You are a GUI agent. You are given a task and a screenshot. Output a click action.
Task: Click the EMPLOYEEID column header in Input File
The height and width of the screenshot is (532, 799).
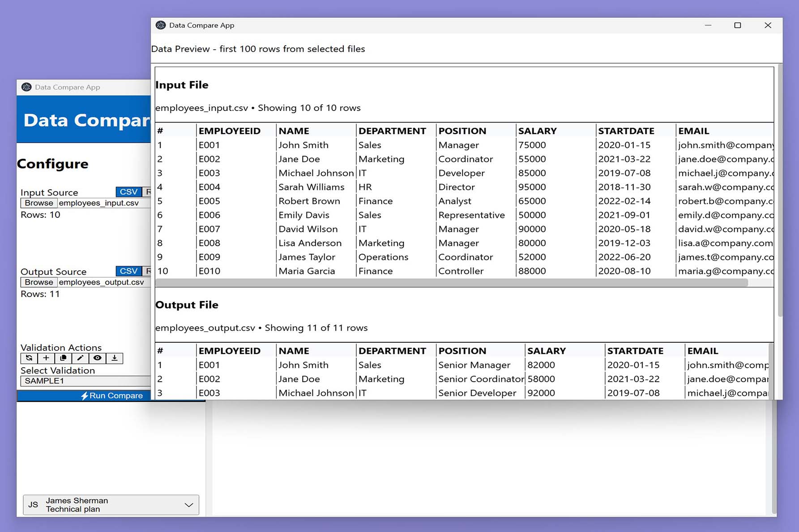(x=229, y=131)
